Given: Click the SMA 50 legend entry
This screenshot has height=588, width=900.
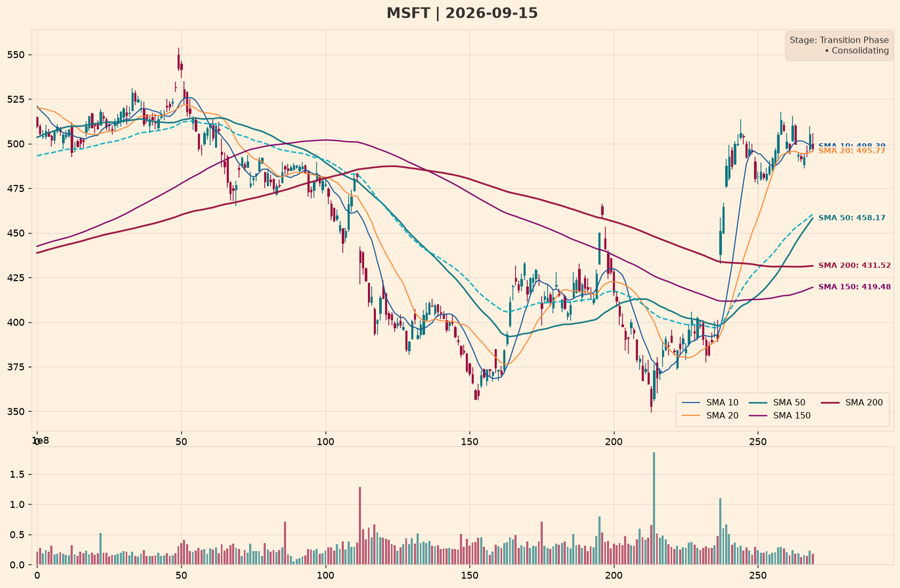Looking at the screenshot, I should click(777, 403).
